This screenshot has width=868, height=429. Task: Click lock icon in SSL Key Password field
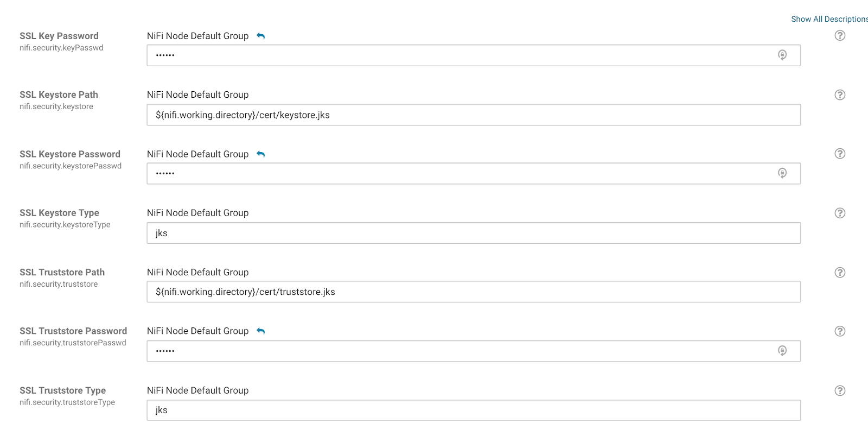point(782,55)
